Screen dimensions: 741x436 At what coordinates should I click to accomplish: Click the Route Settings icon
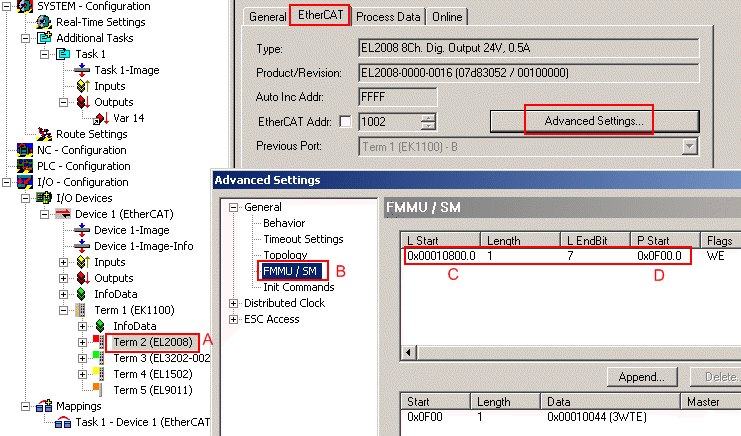click(x=44, y=134)
